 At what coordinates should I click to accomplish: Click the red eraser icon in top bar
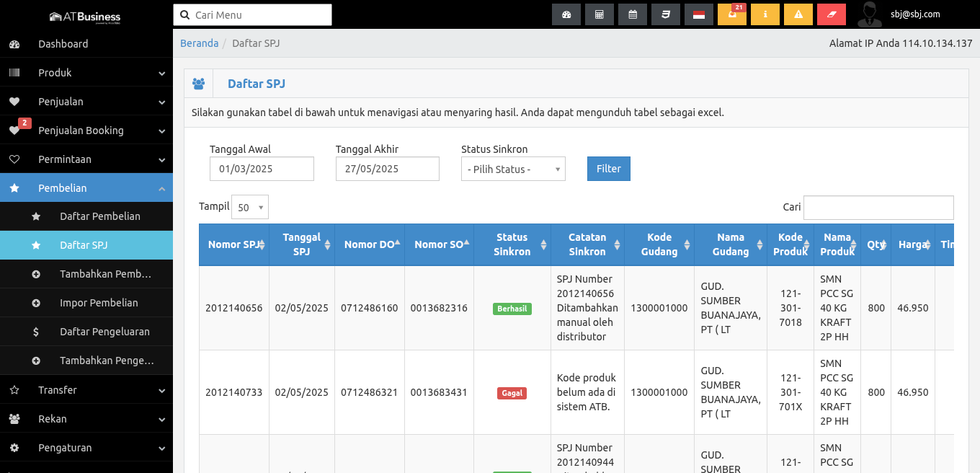(832, 14)
